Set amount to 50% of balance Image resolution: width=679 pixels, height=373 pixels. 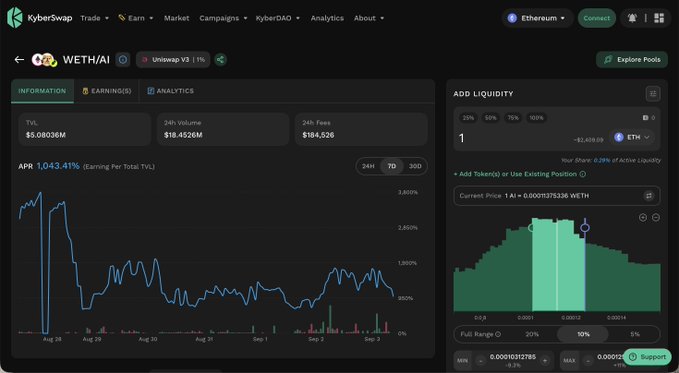coord(491,118)
